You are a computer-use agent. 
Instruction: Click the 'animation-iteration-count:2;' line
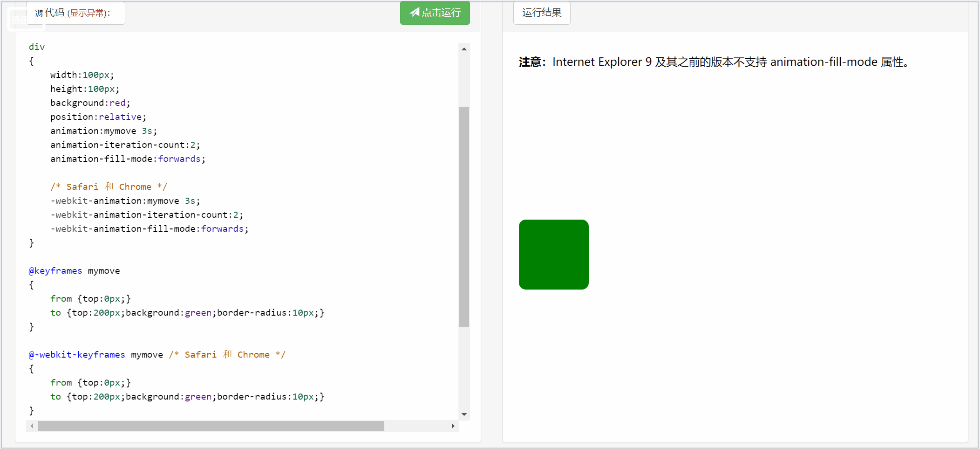pyautogui.click(x=125, y=145)
